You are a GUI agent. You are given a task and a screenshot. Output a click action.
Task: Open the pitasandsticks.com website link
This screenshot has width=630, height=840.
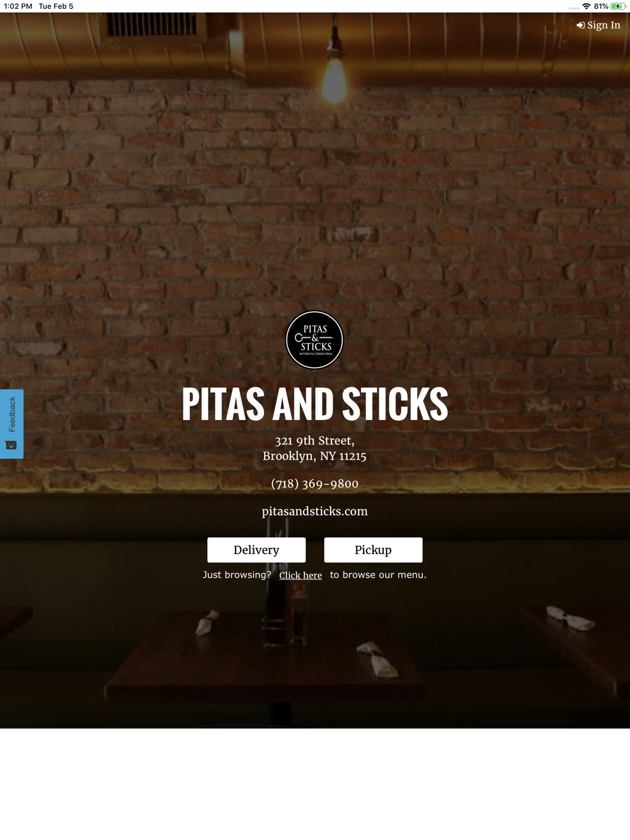click(314, 511)
